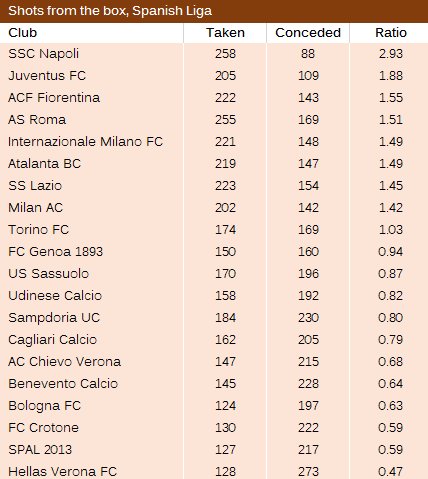Select the SS Lazio entry
This screenshot has height=479, width=428.
coord(35,186)
